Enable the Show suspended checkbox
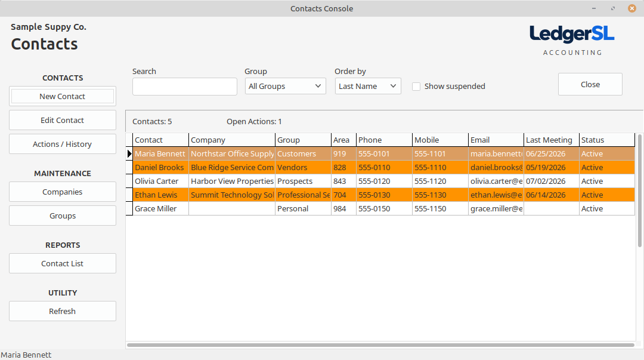The height and width of the screenshot is (360, 644). 416,87
